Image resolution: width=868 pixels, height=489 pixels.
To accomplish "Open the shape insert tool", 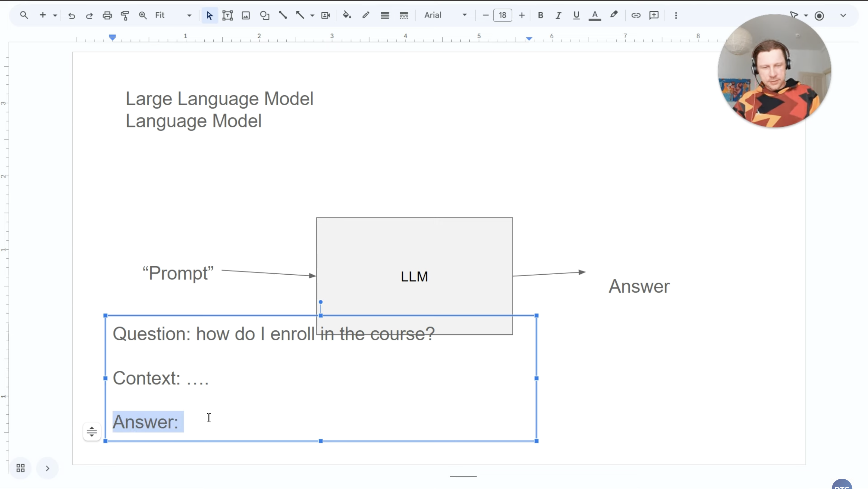I will point(265,15).
